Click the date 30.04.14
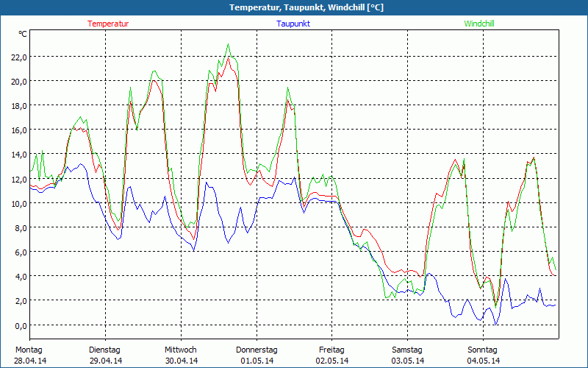The height and width of the screenshot is (368, 588). click(182, 361)
